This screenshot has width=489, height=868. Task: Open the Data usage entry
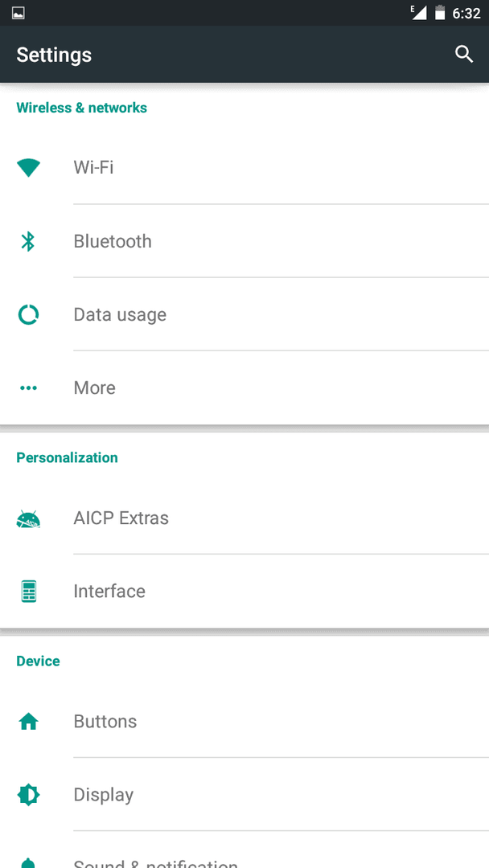(x=244, y=314)
